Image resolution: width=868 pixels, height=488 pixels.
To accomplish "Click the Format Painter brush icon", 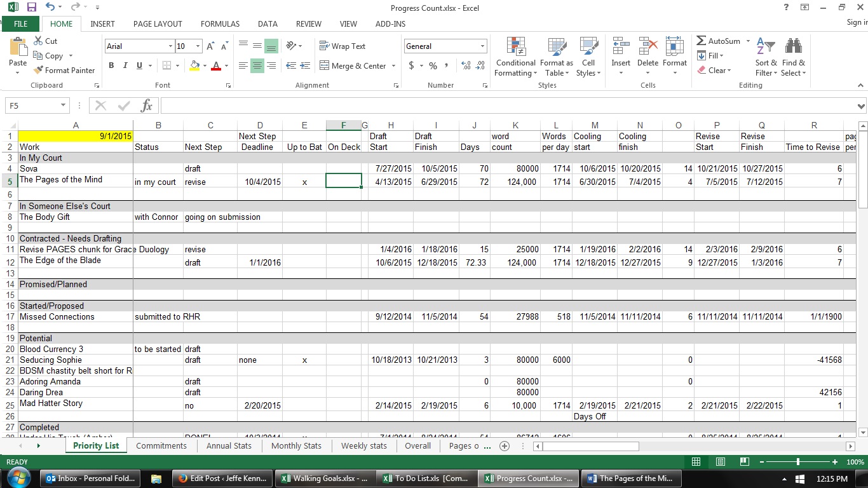I will click(38, 71).
